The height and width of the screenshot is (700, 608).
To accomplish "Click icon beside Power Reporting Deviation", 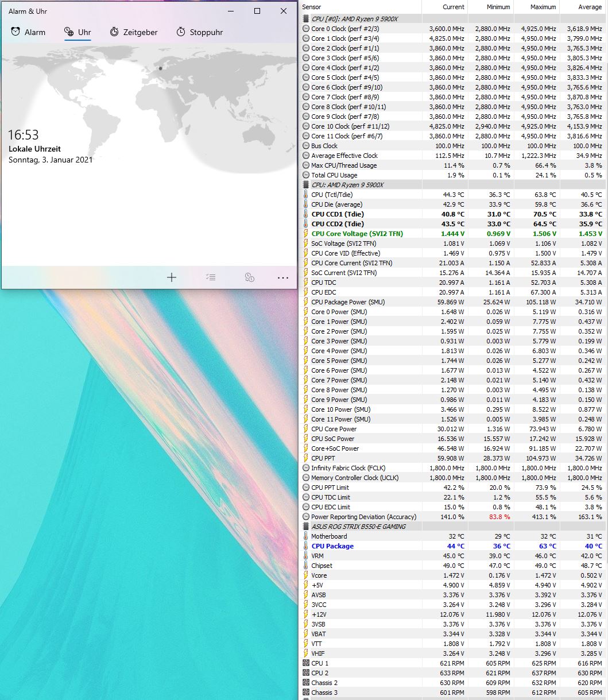I will 306,517.
